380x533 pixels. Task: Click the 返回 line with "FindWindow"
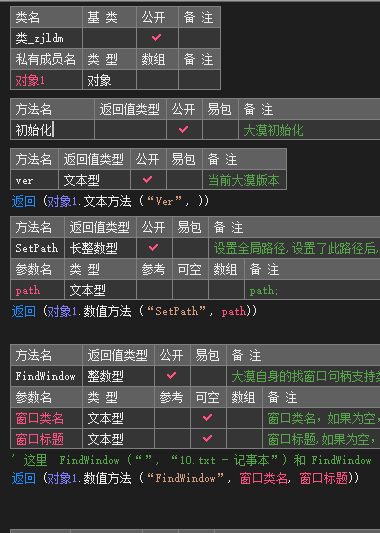pos(185,478)
